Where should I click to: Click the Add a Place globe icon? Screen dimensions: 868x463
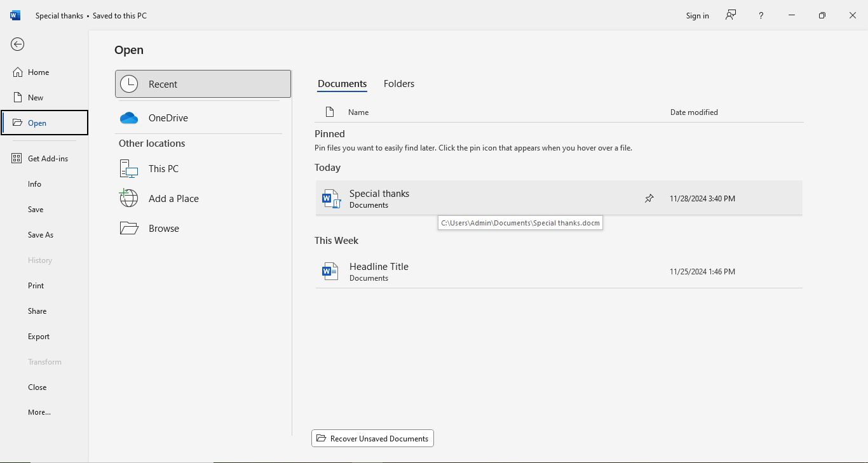coord(129,198)
